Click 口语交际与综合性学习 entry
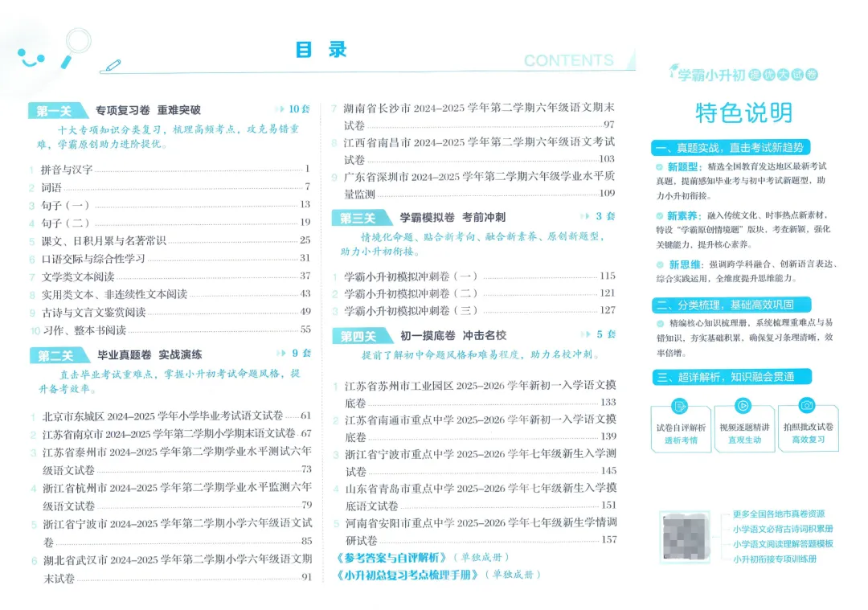The image size is (868, 610). 170,258
